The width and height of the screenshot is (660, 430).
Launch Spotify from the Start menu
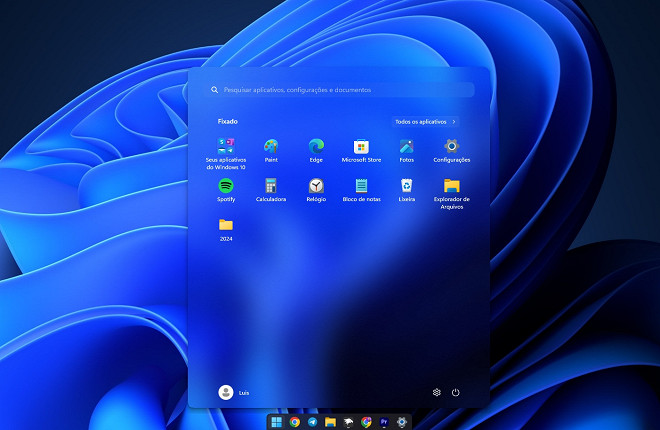226,190
